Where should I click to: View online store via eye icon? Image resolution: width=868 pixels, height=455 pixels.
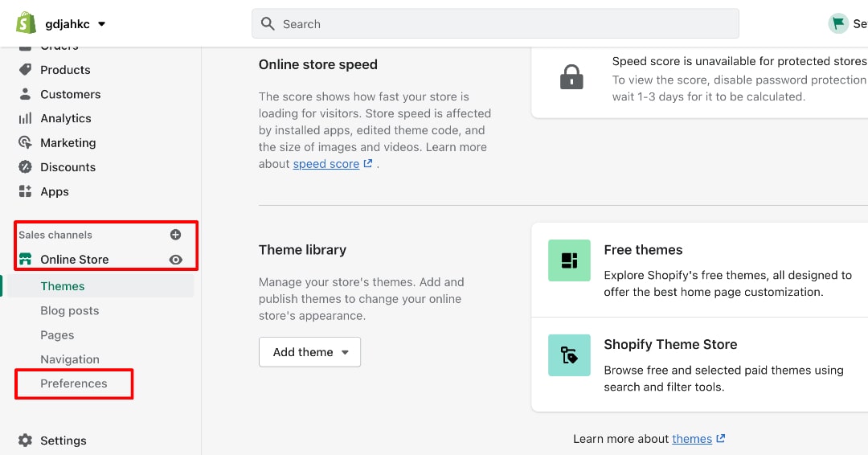(x=175, y=260)
